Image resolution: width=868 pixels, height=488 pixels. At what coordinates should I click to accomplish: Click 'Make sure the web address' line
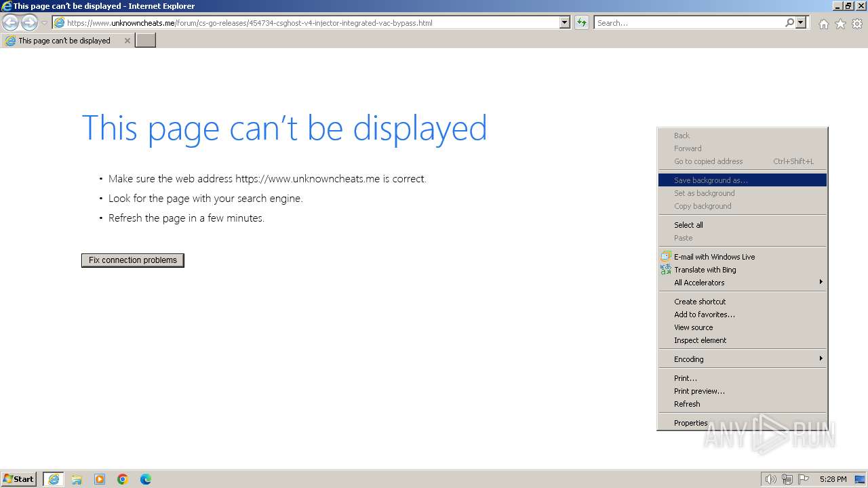tap(267, 179)
